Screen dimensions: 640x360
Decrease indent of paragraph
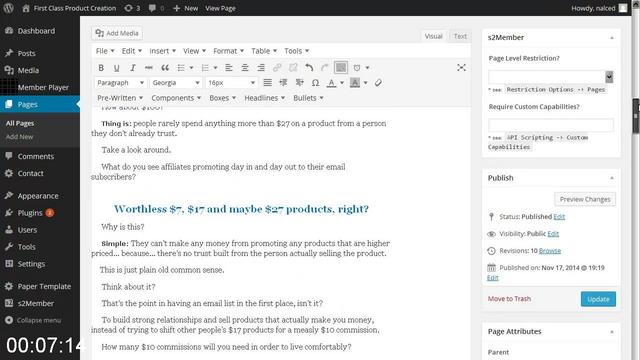coord(283,83)
